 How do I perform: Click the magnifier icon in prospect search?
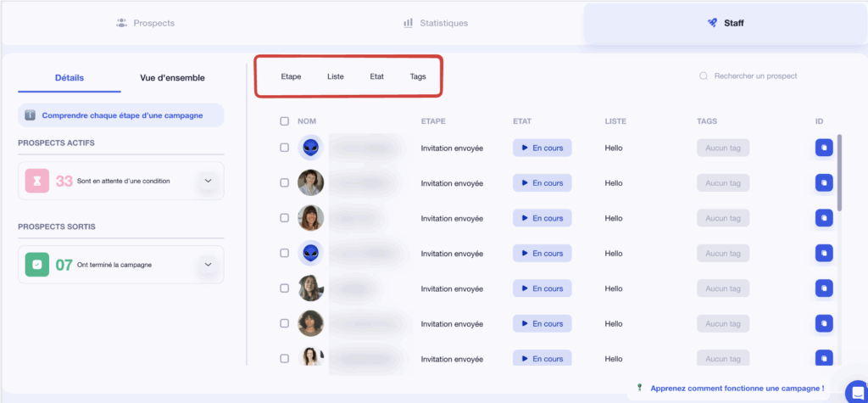[x=703, y=76]
